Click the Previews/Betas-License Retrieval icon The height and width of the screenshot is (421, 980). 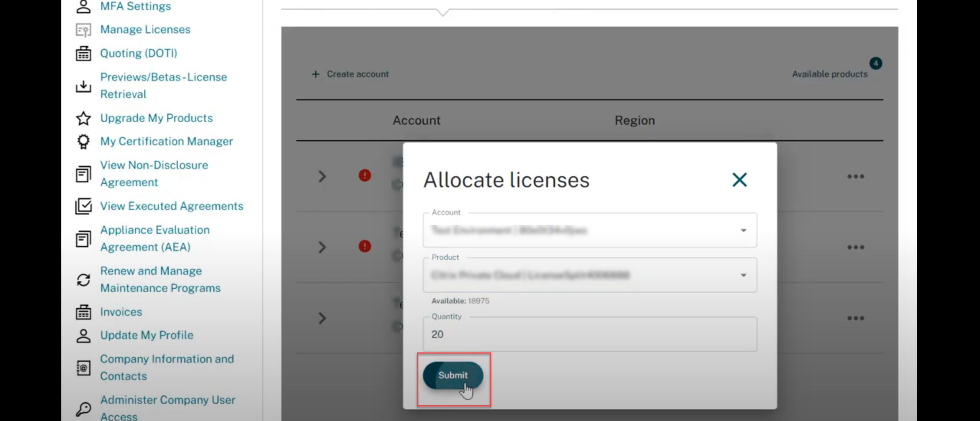pos(83,85)
